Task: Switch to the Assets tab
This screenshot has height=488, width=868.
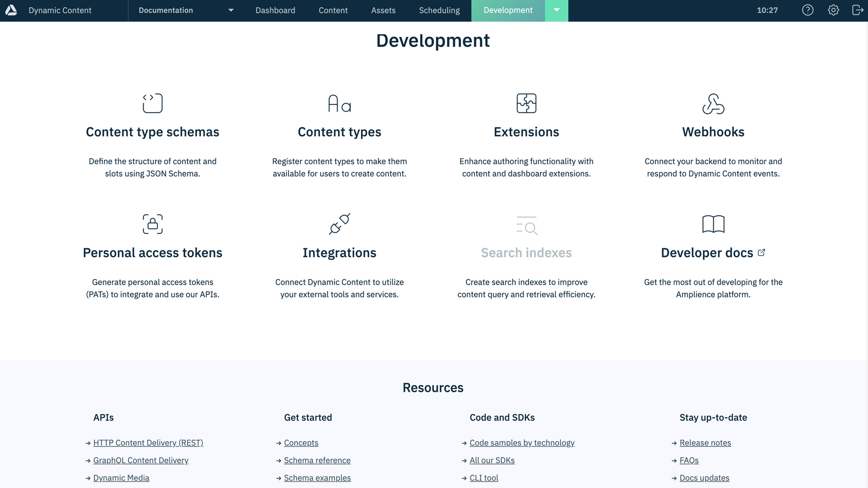Action: (x=383, y=10)
